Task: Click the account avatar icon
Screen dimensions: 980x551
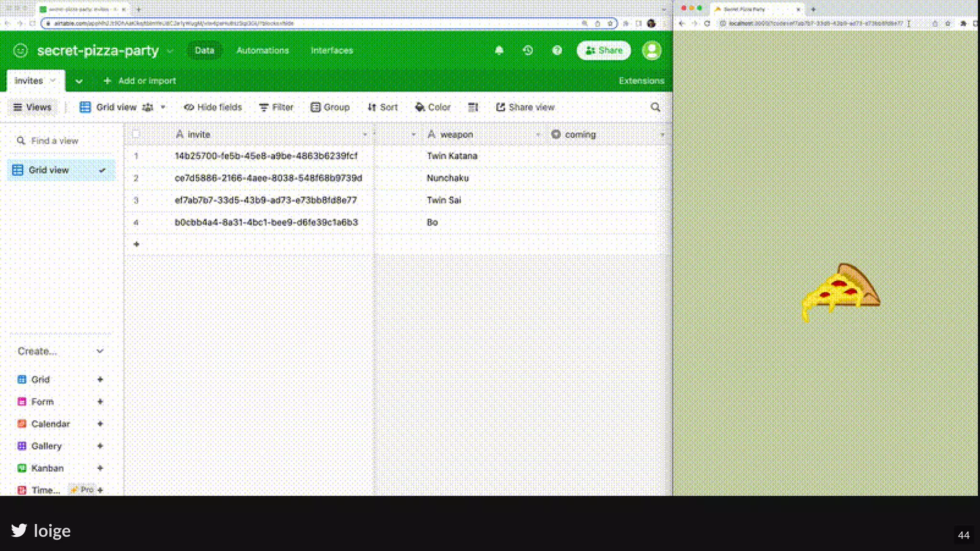Action: point(651,50)
